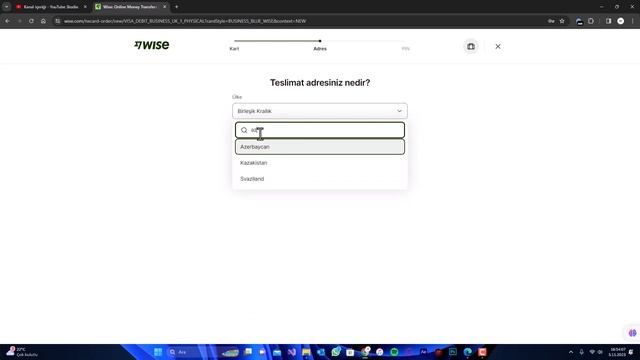Screen dimensions: 640x360
Task: Open the network and volume quick settings
Action: 596,352
